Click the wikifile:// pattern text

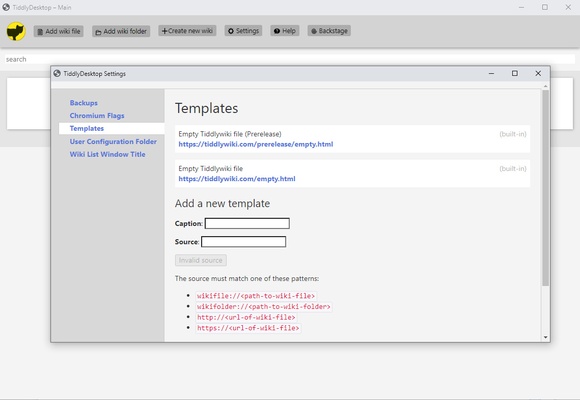[x=256, y=296]
